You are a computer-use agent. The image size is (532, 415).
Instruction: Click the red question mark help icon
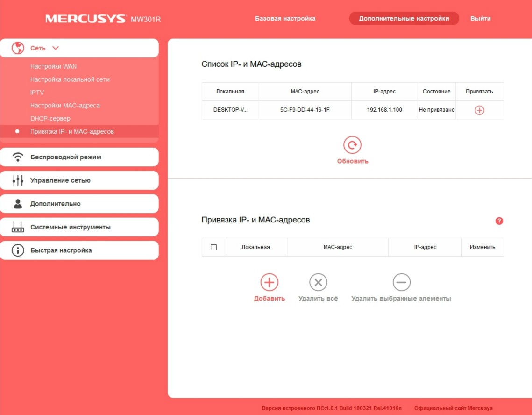point(499,221)
